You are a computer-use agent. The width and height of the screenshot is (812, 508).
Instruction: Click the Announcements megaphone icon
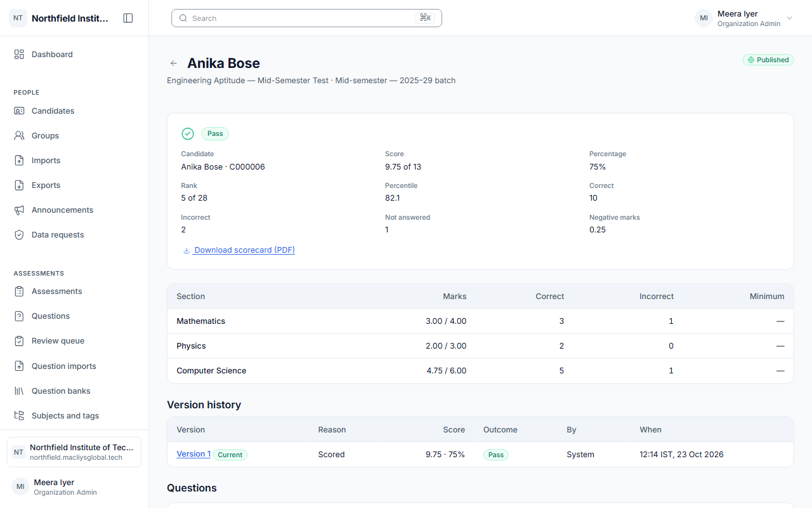tap(19, 210)
